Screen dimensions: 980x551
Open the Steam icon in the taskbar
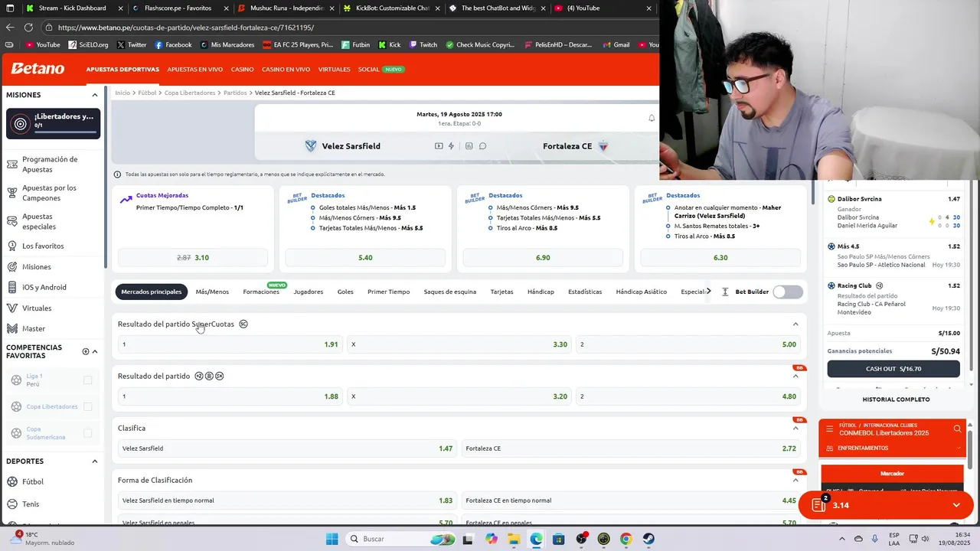(x=648, y=539)
